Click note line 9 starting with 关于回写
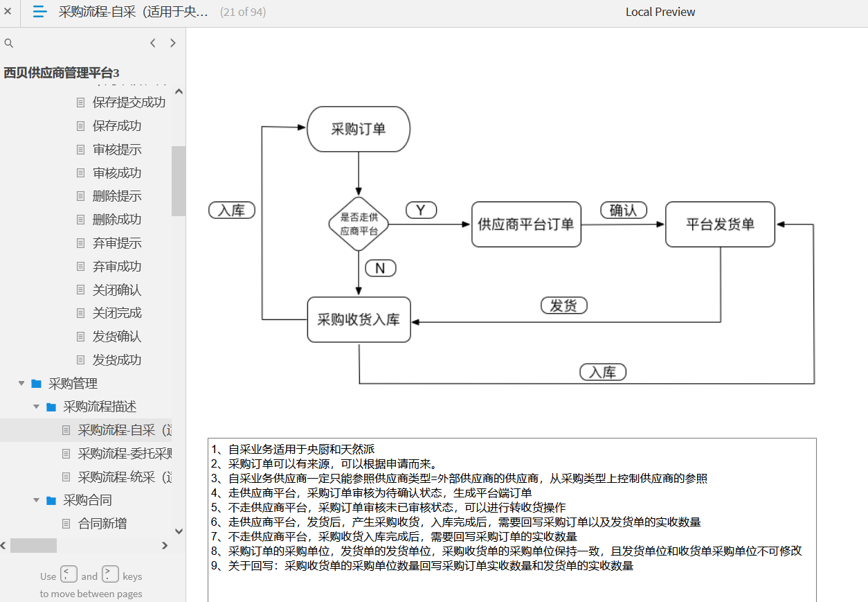Image resolution: width=868 pixels, height=602 pixels. 422,566
